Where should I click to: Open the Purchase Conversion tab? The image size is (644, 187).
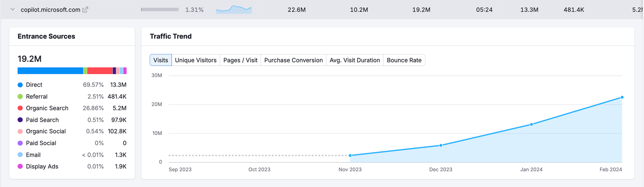[x=293, y=60]
